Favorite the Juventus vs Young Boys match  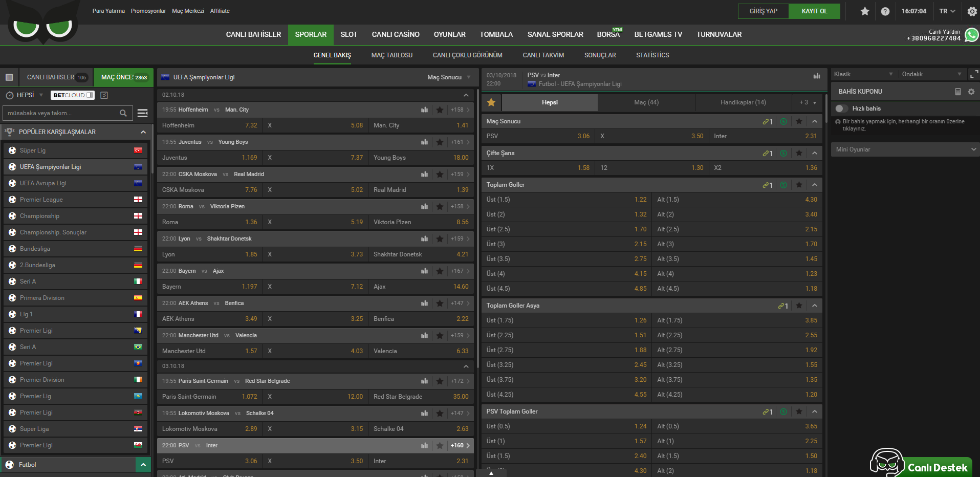(x=440, y=142)
